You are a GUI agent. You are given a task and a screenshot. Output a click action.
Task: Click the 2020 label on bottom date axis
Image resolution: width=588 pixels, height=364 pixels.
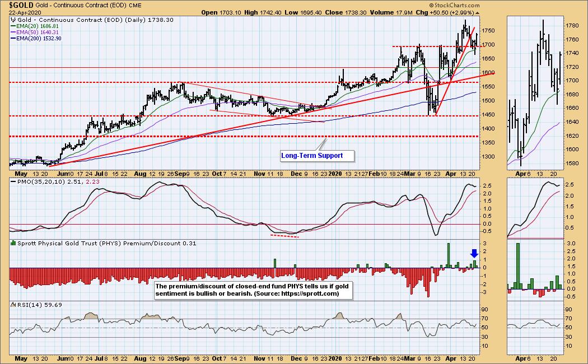point(335,358)
